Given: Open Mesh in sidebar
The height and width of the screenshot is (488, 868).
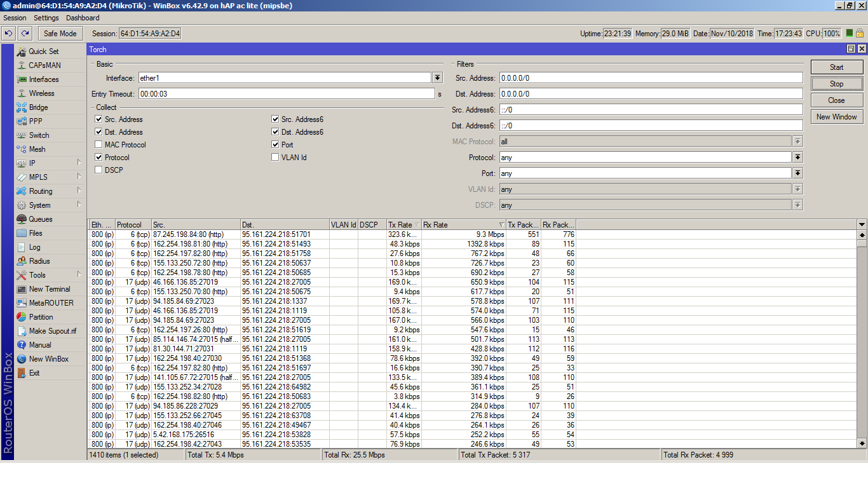Looking at the screenshot, I should (37, 149).
